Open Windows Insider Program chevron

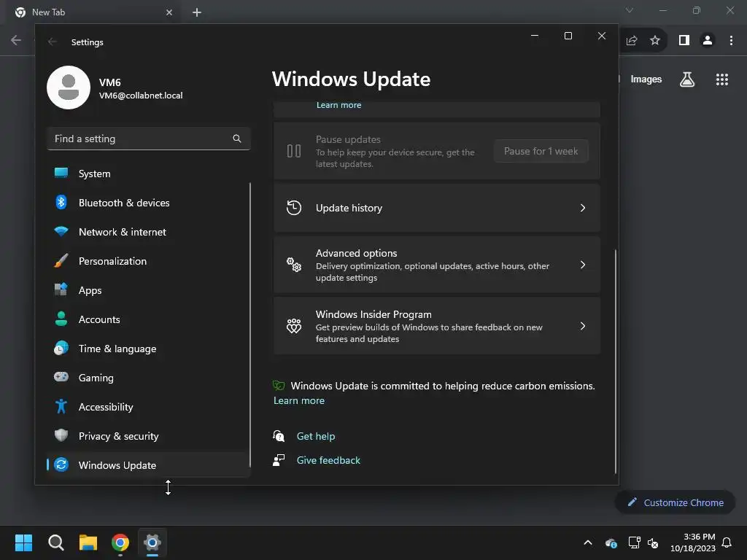tap(583, 326)
